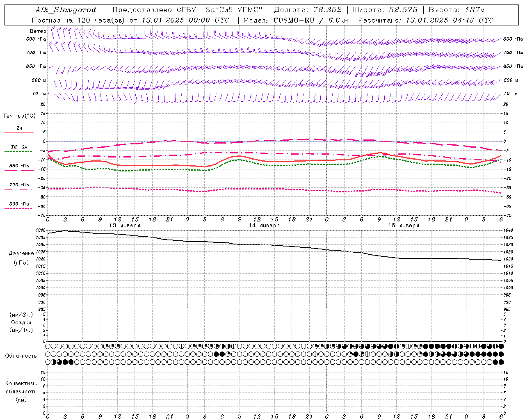
Task: Click the 'Долгота: 78.352' longitude field
Action: pos(308,10)
